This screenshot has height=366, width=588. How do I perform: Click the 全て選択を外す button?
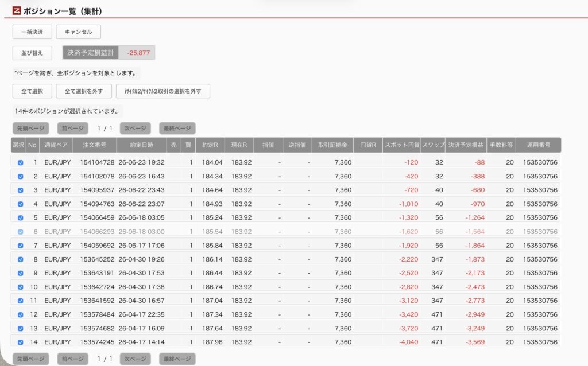pyautogui.click(x=84, y=91)
